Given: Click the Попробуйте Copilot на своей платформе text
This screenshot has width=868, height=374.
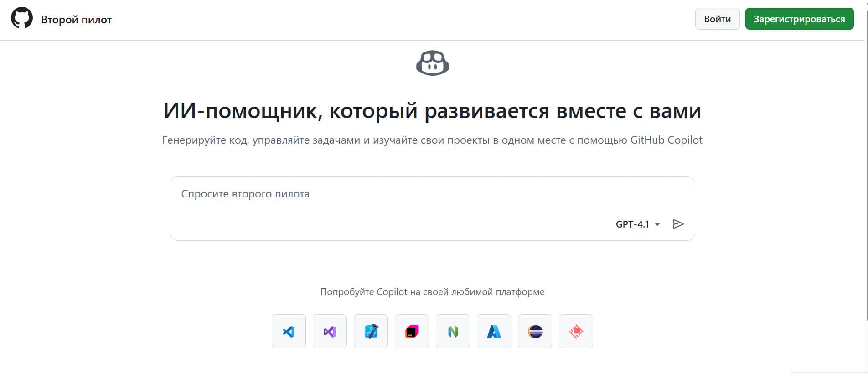Looking at the screenshot, I should [x=432, y=292].
